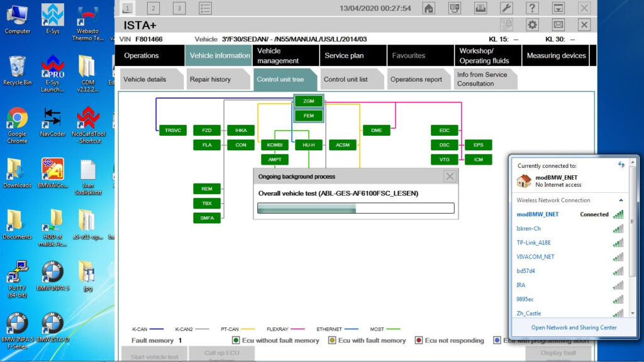This screenshot has width=644, height=362.
Task: Go to the Service plan tab
Action: click(353, 55)
